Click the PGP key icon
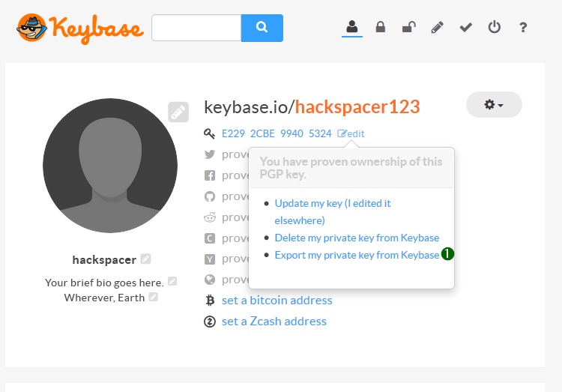The width and height of the screenshot is (562, 392). coord(209,133)
